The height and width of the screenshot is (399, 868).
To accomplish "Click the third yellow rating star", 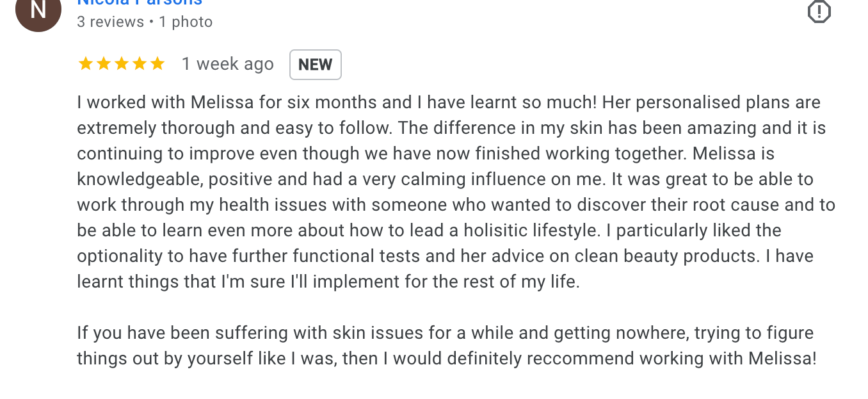I will click(121, 64).
